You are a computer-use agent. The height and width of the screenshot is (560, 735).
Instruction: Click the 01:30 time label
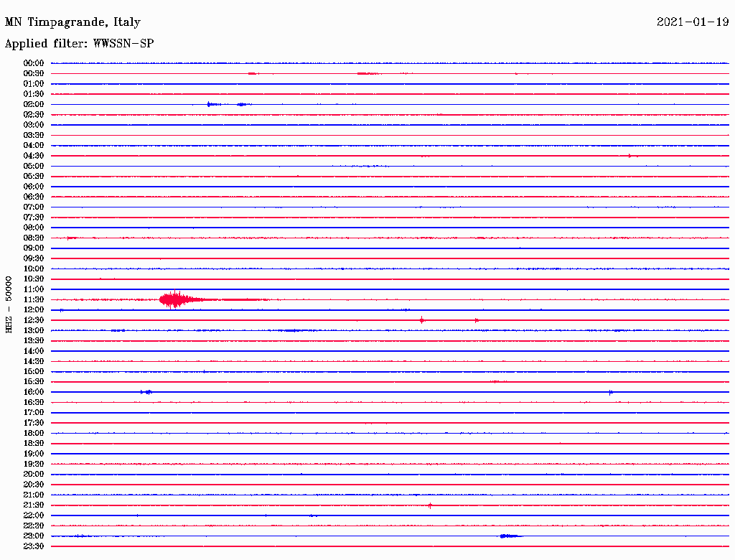[34, 94]
